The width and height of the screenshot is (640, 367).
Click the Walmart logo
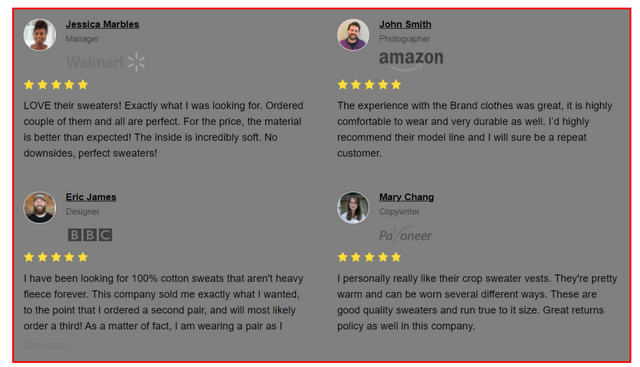[x=105, y=62]
